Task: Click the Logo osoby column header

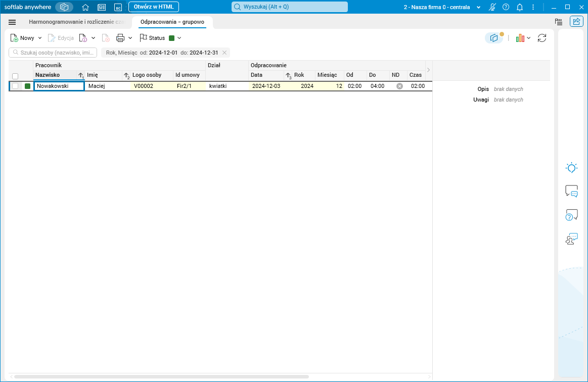Action: 152,75
